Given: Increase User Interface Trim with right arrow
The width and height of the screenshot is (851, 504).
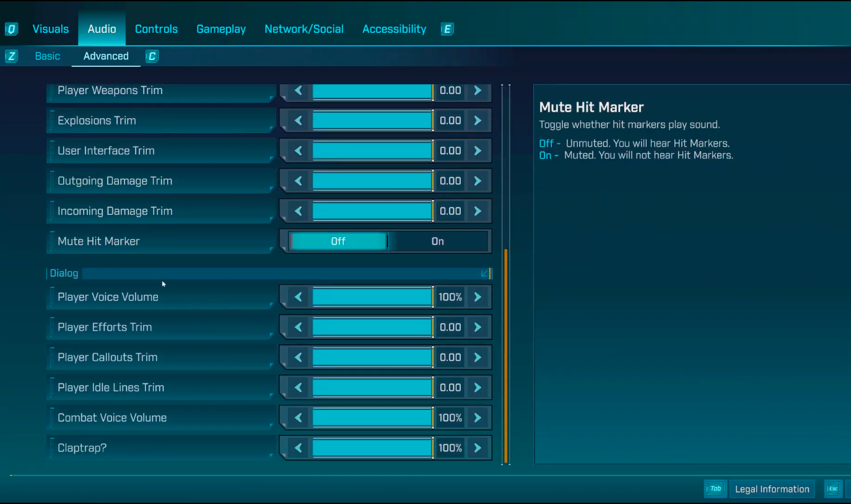Looking at the screenshot, I should (478, 150).
